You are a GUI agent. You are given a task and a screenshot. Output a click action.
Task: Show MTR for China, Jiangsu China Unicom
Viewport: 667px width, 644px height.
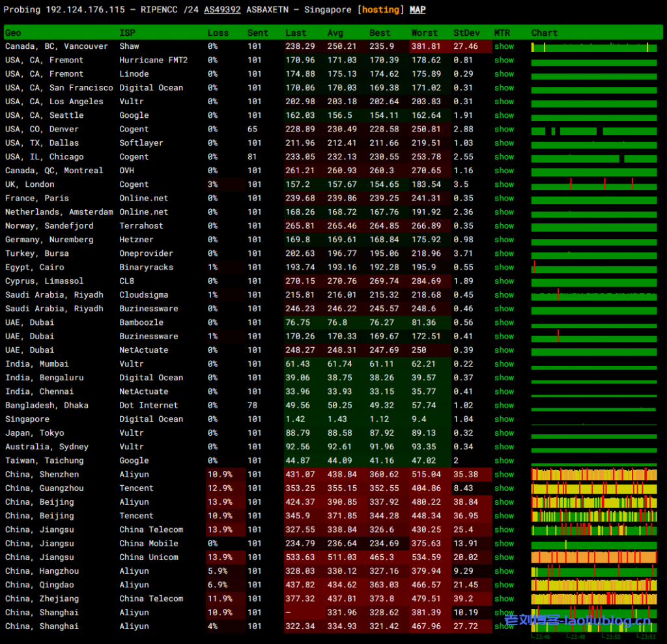[x=504, y=557]
